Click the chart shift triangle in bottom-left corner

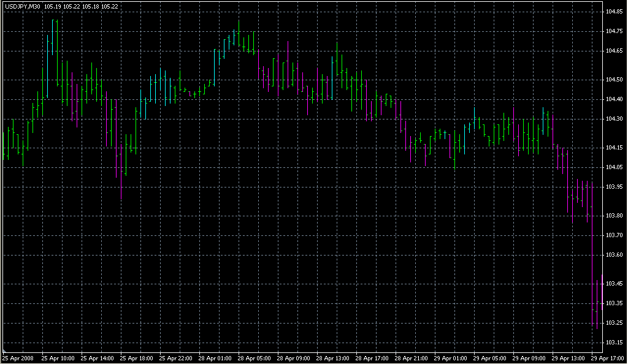5,349
